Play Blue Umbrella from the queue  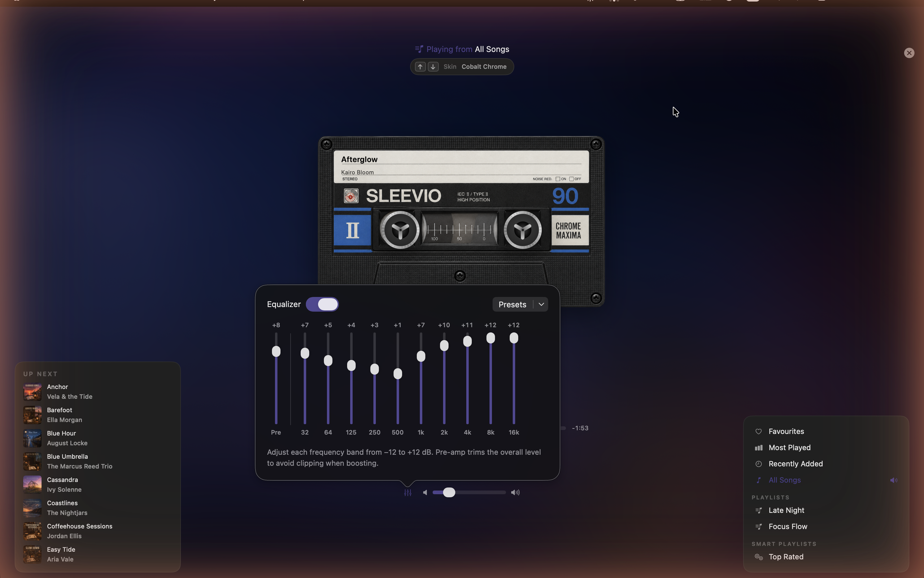click(98, 461)
